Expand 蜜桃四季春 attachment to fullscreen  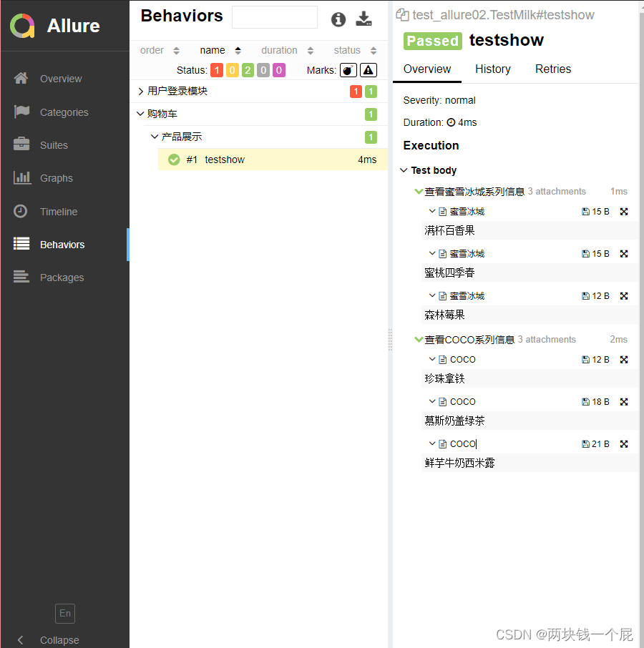(x=624, y=254)
